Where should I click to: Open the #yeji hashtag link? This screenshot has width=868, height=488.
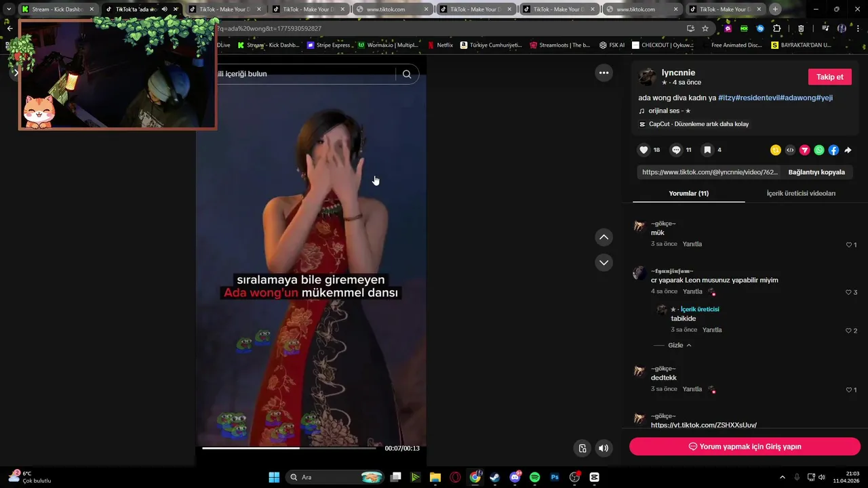(824, 98)
